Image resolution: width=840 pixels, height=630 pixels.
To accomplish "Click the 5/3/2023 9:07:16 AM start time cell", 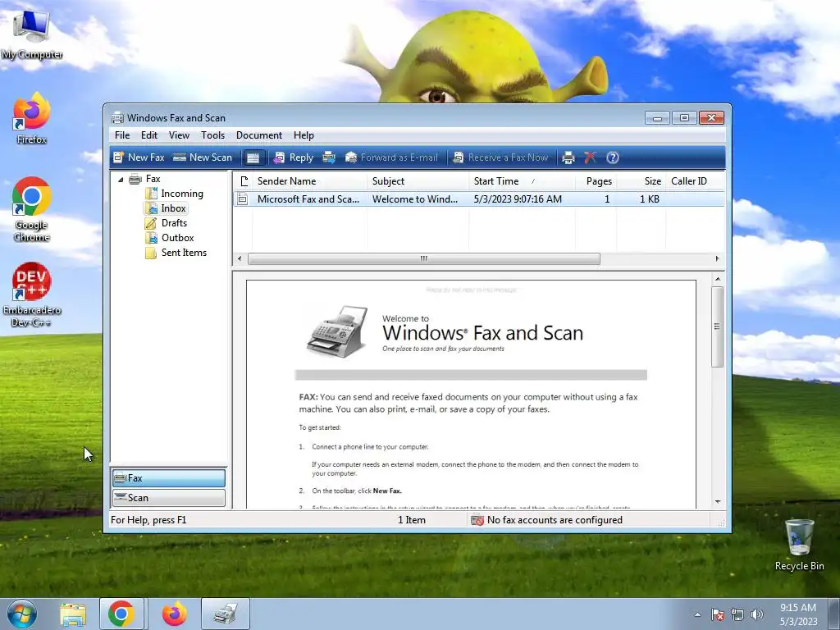I will (x=518, y=199).
